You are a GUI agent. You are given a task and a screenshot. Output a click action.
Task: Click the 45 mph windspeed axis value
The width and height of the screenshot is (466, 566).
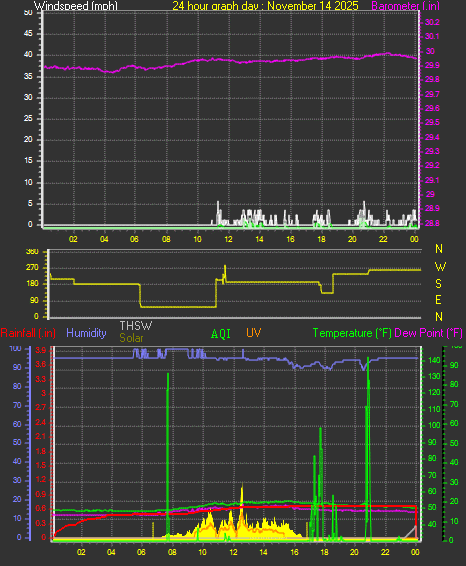pos(28,34)
